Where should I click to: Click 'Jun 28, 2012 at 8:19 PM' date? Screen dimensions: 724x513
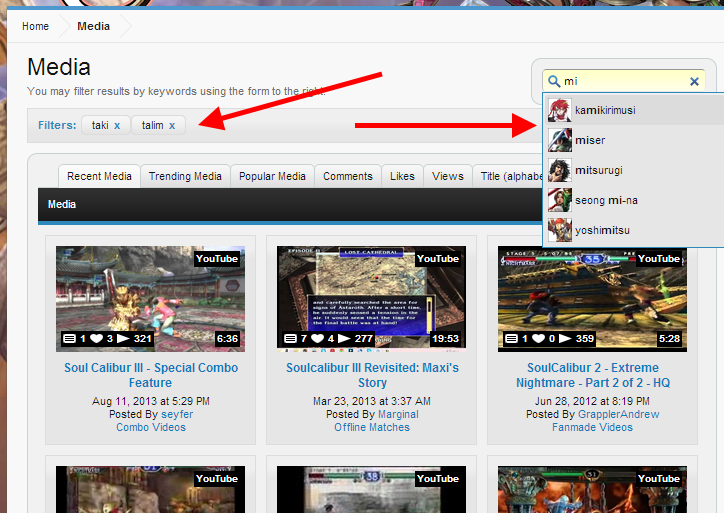tap(592, 401)
